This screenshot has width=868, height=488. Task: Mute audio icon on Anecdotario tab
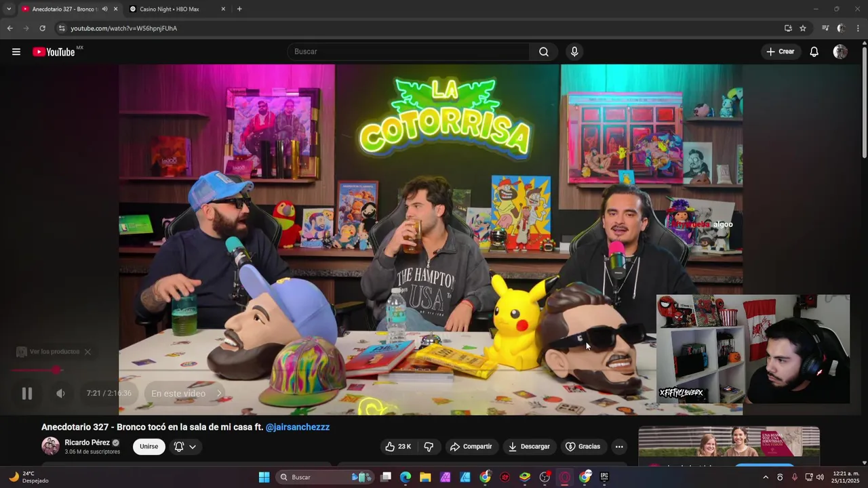[104, 9]
